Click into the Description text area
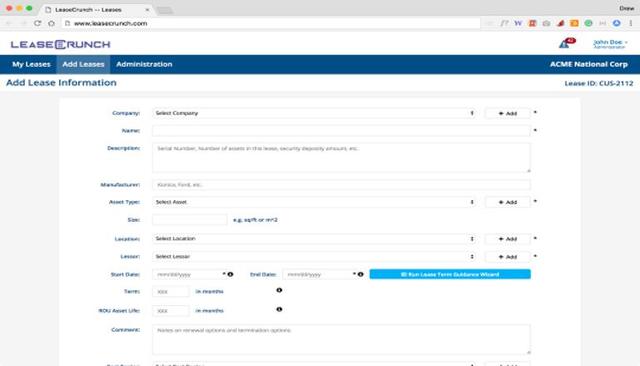 coord(341,157)
